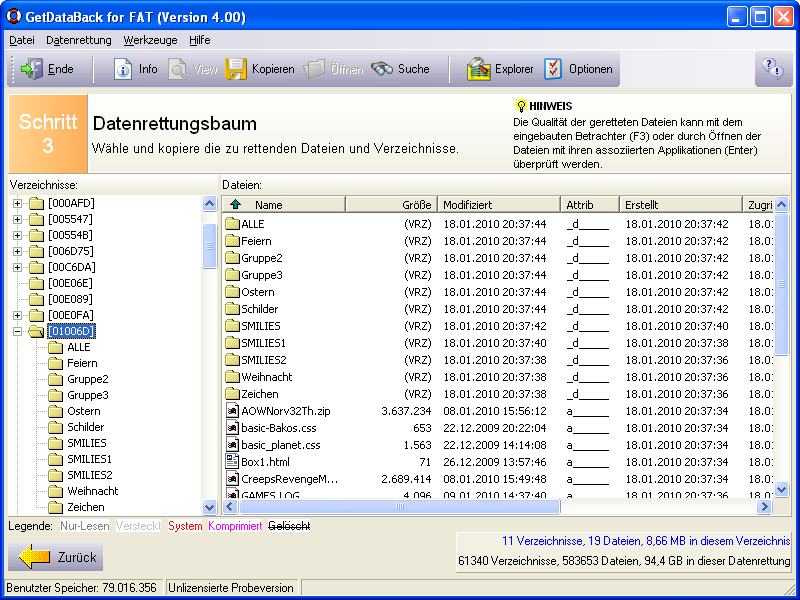Click the Zeichen folder icon in file list
Screen dimensions: 800x600
233,393
